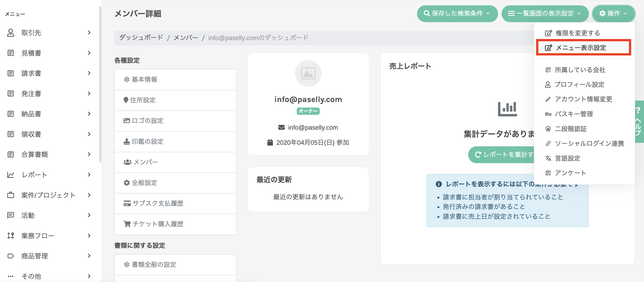Click the profile avatar placeholder image
Image resolution: width=644 pixels, height=282 pixels.
point(308,73)
